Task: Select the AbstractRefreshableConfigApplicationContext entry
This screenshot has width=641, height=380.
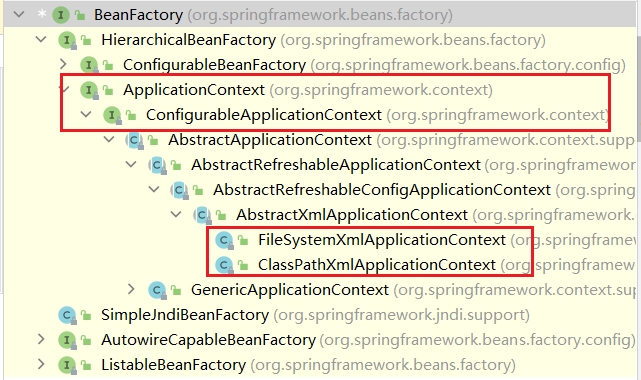Action: click(x=382, y=190)
